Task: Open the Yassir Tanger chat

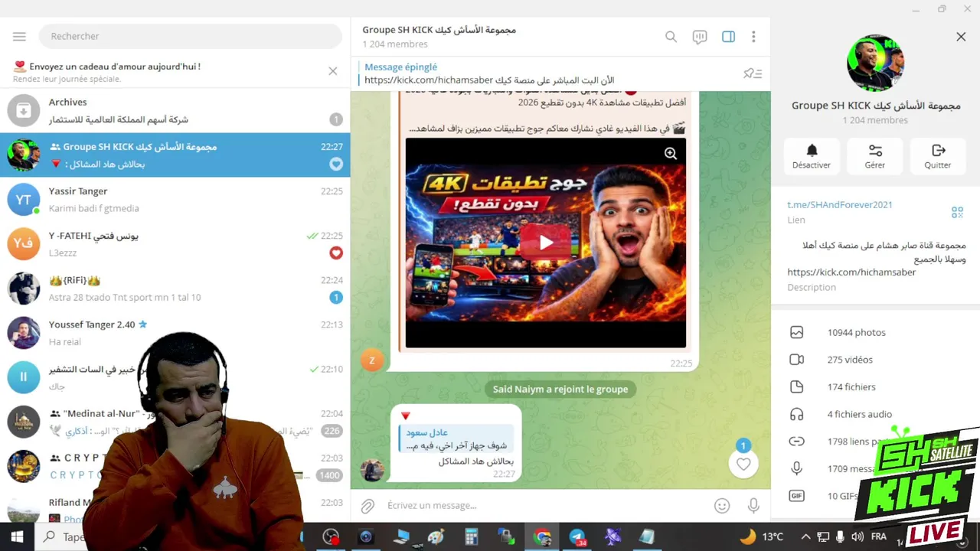Action: [x=175, y=200]
